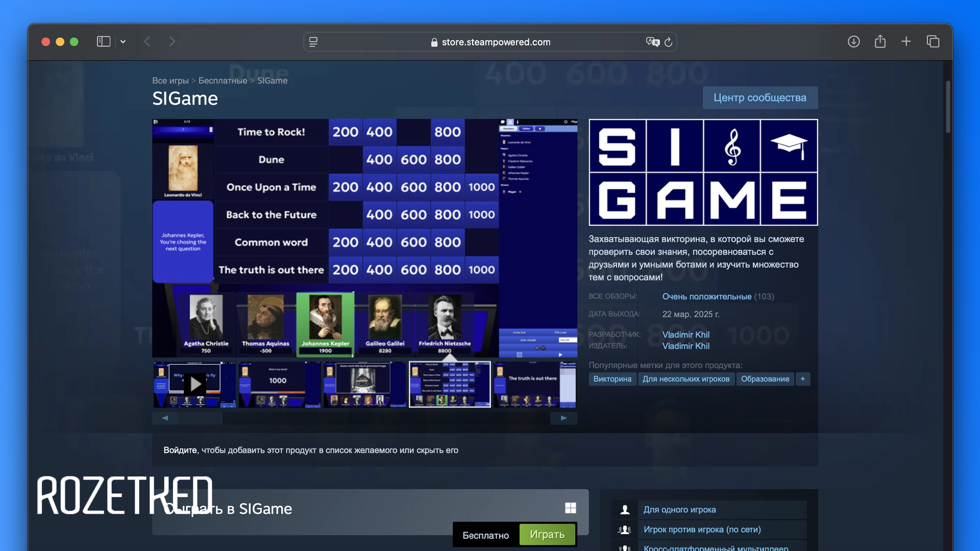Screen dimensions: 980x551
Task: Open the Safari share menu
Action: pyautogui.click(x=880, y=42)
